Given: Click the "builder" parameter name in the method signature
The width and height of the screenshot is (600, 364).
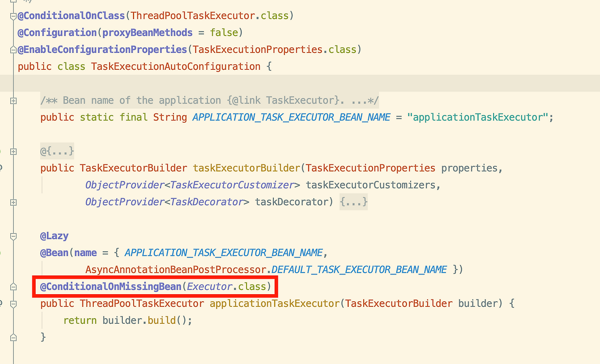Looking at the screenshot, I should point(478,303).
